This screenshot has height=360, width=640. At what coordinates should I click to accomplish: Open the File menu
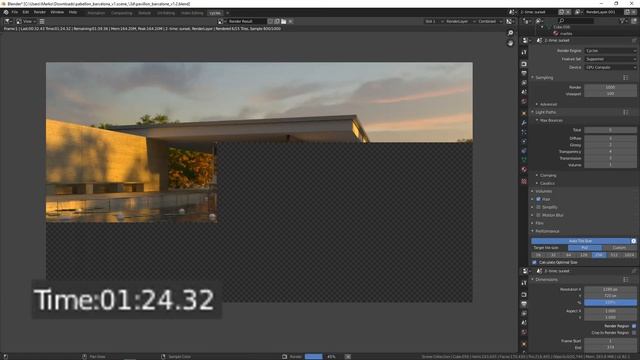click(15, 12)
